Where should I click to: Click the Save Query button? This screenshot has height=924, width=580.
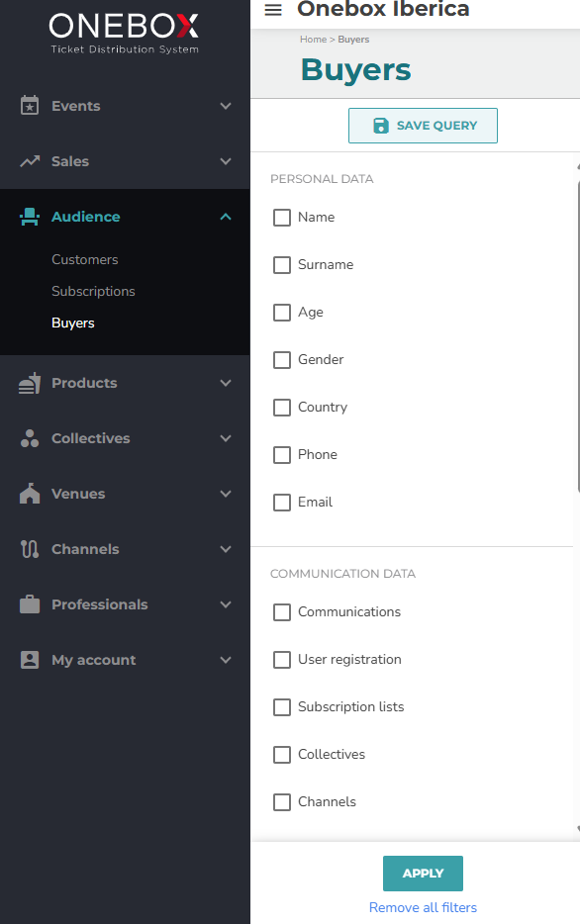click(423, 126)
